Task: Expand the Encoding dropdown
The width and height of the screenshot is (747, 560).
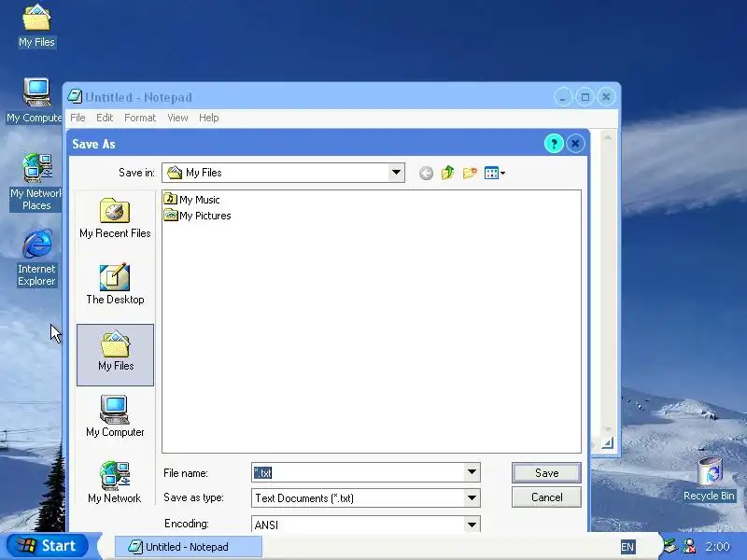Action: click(472, 525)
